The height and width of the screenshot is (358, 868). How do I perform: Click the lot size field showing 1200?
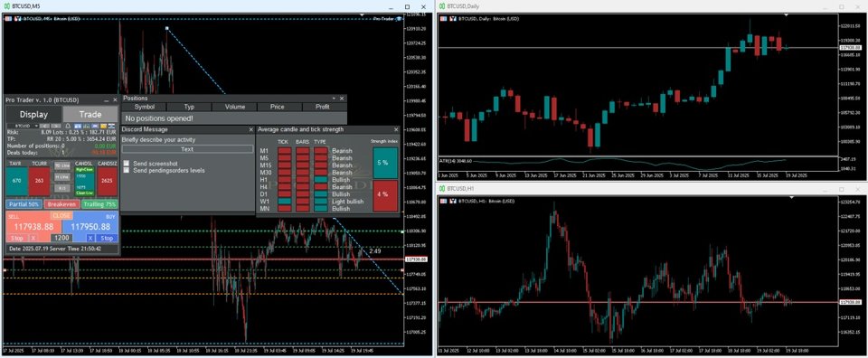[61, 238]
